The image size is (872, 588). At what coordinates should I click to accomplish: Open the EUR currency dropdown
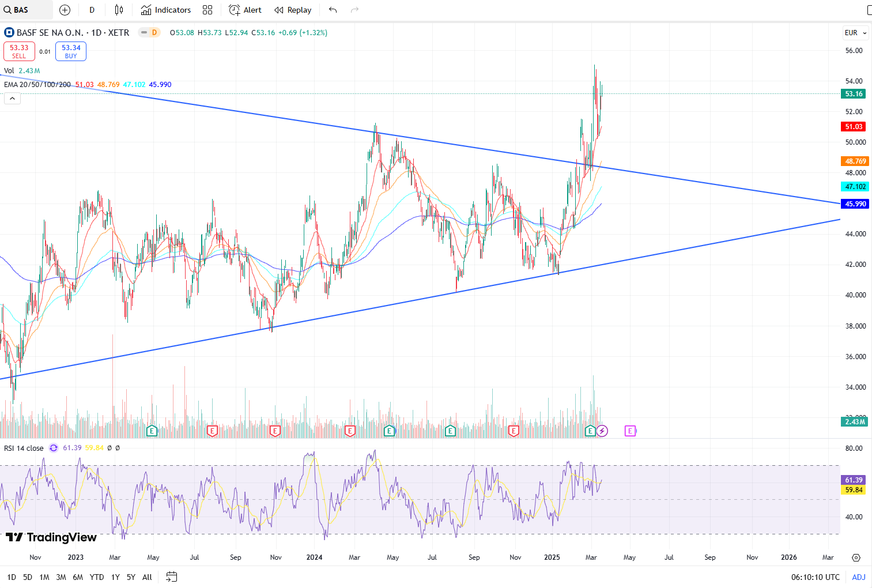[x=855, y=33]
